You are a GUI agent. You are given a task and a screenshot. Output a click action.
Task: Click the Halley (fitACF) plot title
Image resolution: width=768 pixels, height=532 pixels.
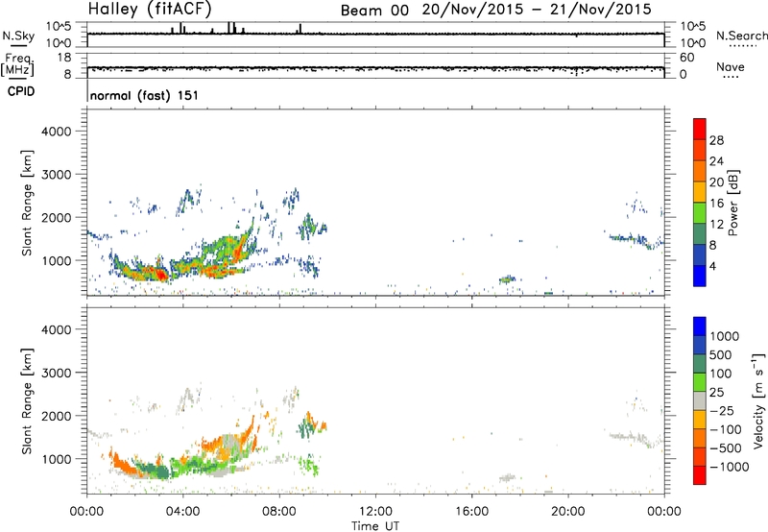(x=150, y=9)
